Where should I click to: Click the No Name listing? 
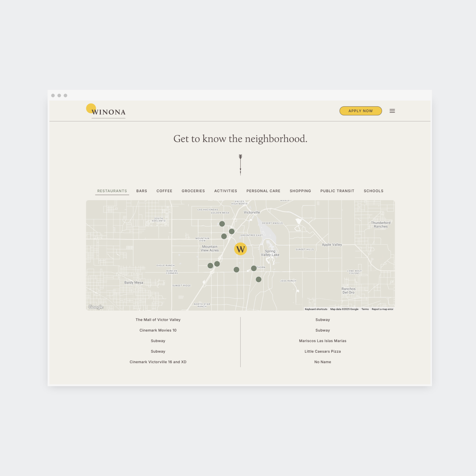(322, 362)
